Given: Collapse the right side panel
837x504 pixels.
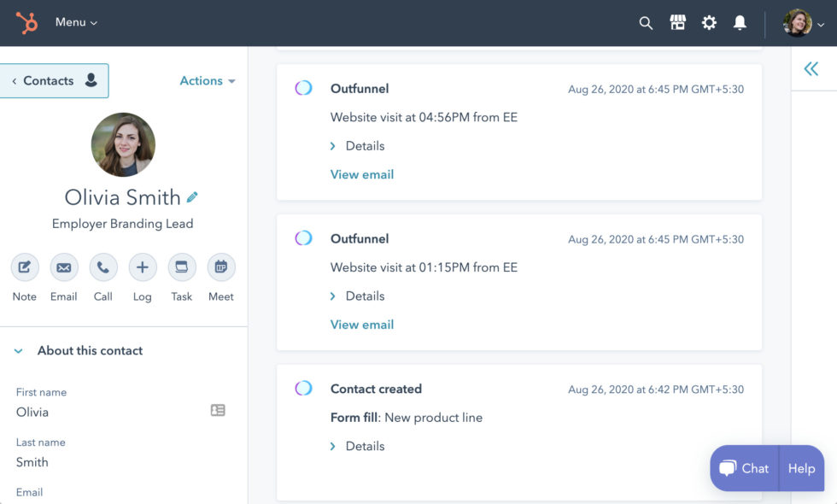Looking at the screenshot, I should click(x=810, y=68).
